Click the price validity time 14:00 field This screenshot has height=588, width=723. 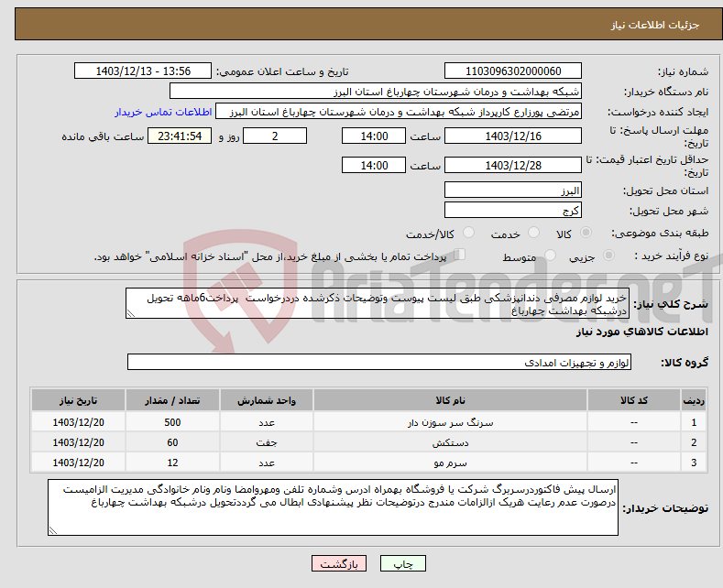tap(374, 165)
